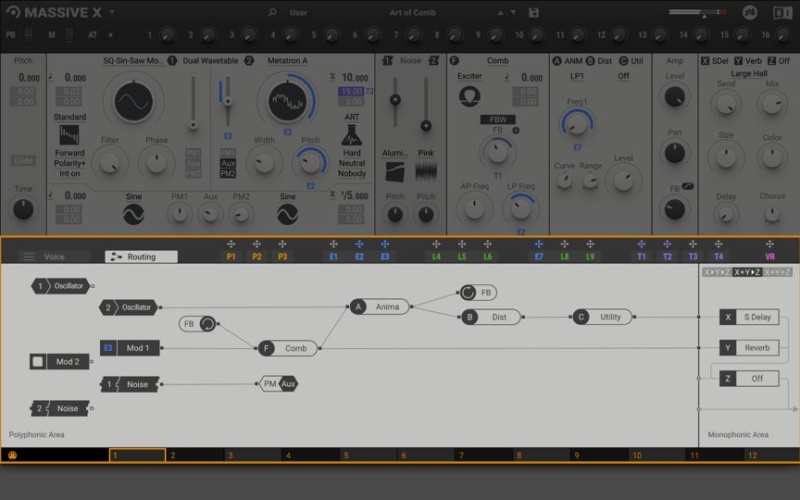Screen dimensions: 800x500
Task: Click the Pink noise sample thumbnail
Action: pyautogui.click(x=426, y=171)
